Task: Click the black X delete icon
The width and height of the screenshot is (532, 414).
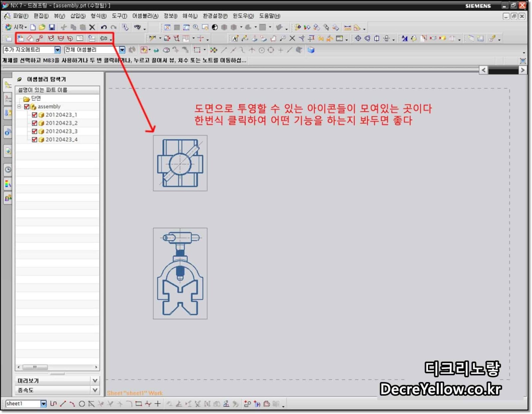Action: (x=92, y=27)
